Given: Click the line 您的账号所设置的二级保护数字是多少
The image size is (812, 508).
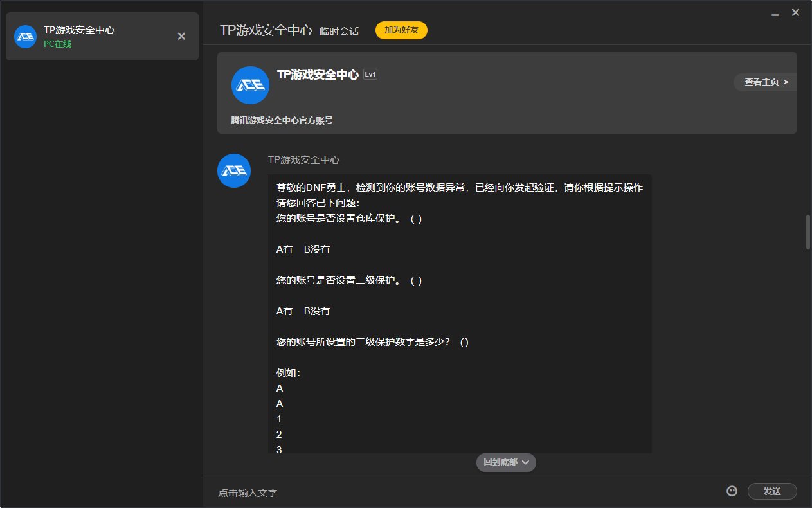Looking at the screenshot, I should tap(372, 341).
